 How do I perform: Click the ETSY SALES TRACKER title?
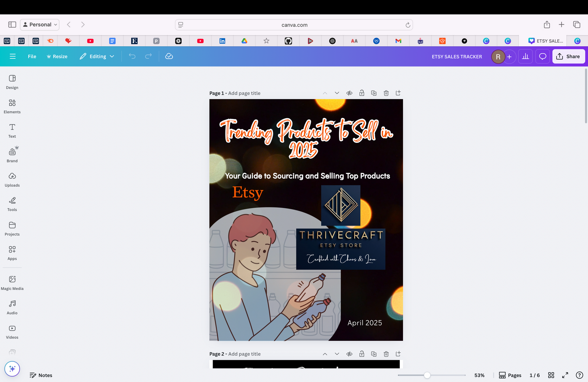(x=457, y=57)
